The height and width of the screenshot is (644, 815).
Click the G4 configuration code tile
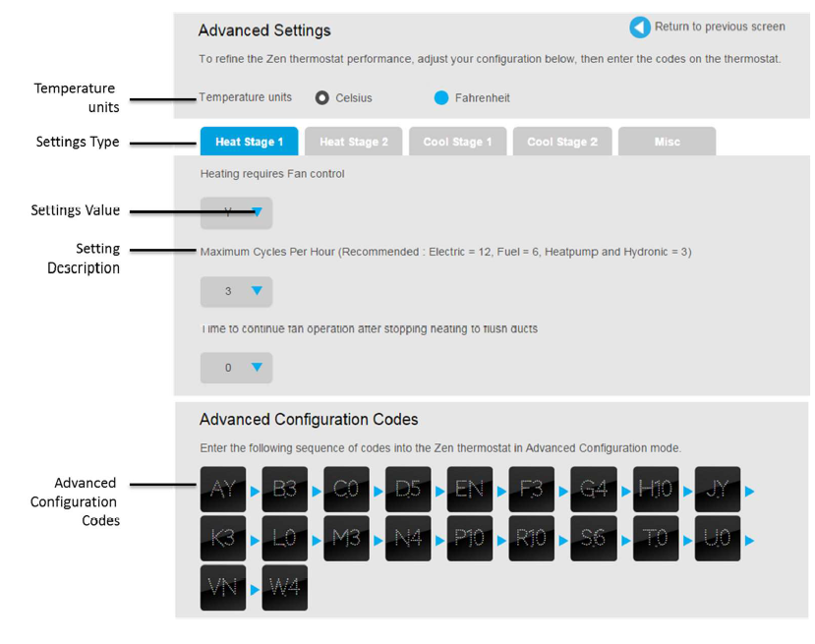point(594,489)
